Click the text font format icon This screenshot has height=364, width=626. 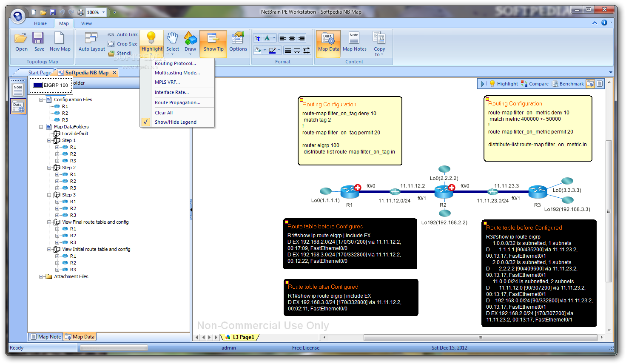click(x=258, y=38)
